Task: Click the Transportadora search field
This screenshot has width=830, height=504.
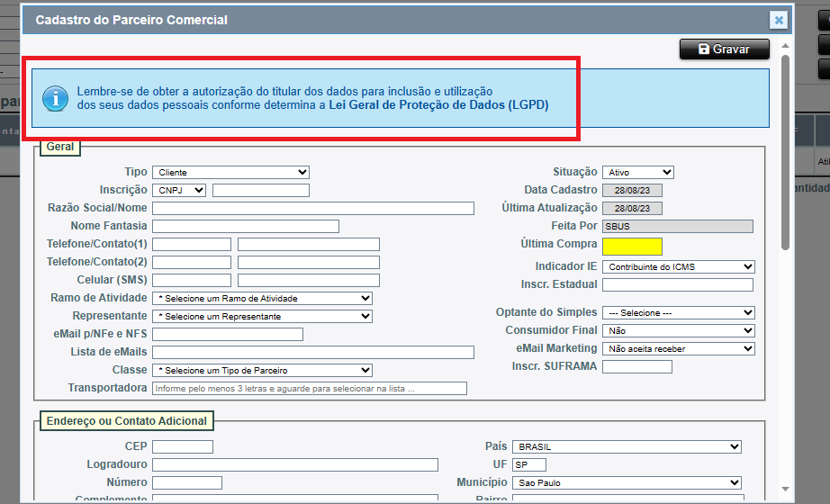Action: point(309,388)
